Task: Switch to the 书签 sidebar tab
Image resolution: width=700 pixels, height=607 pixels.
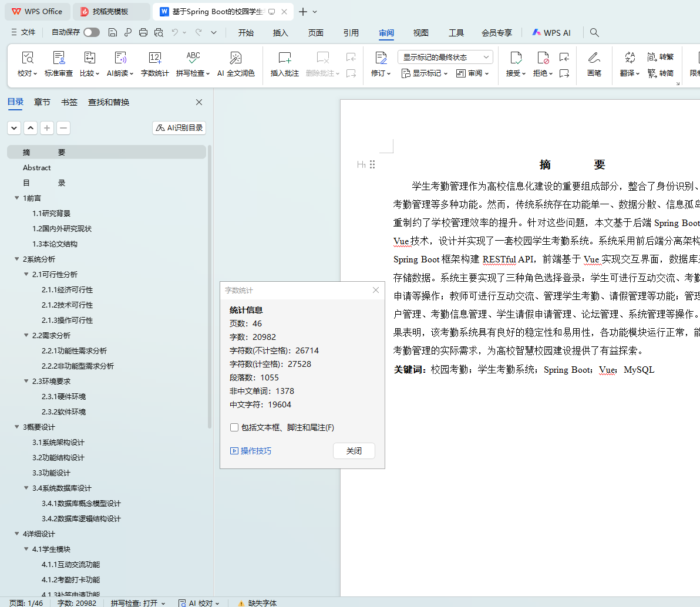Action: 69,102
